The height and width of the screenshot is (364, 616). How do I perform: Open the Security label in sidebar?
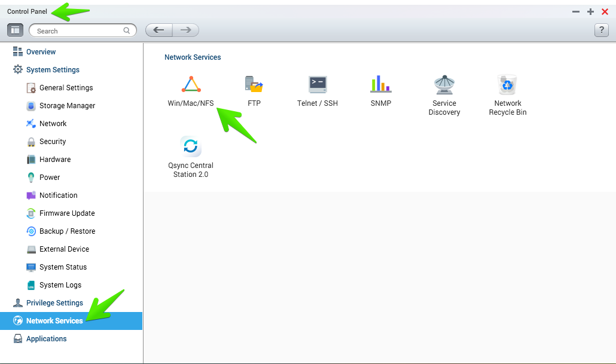click(x=53, y=142)
